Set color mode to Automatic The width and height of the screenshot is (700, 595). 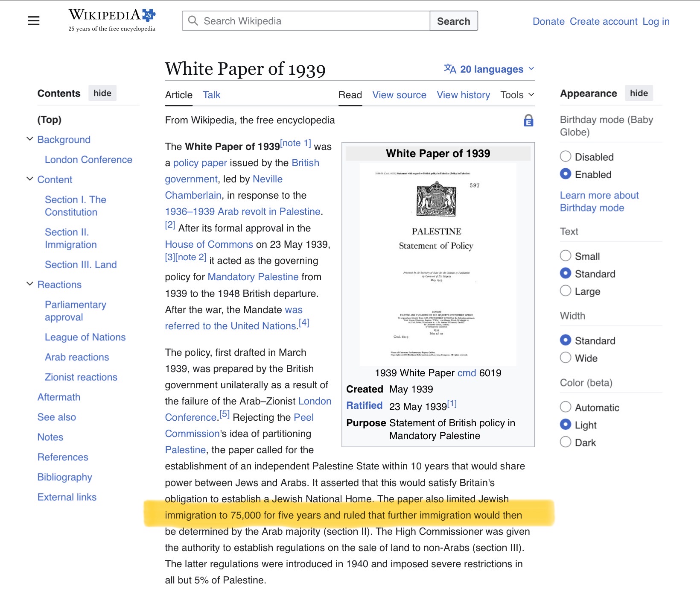click(x=566, y=407)
